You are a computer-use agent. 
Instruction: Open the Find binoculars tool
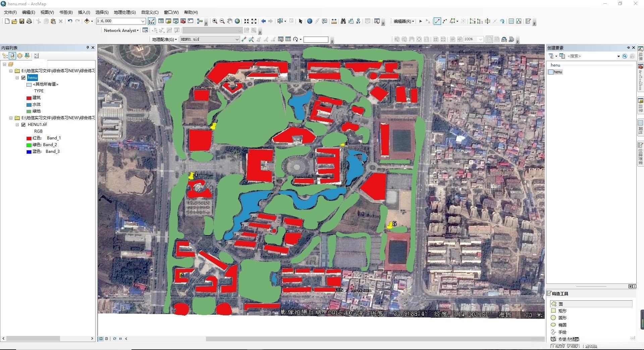click(x=343, y=21)
